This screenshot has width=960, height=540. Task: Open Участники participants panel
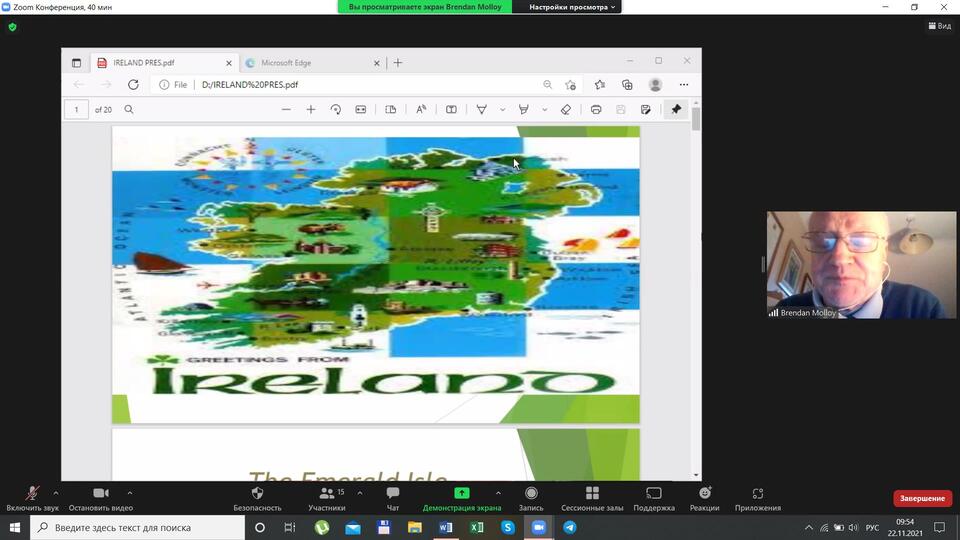pos(327,498)
